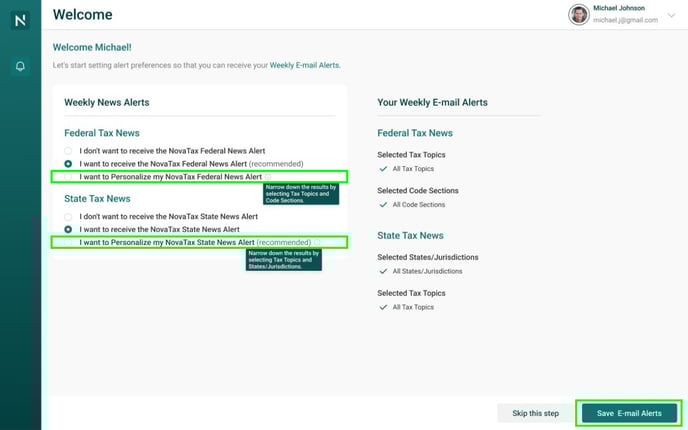
Task: Choose Personalize my NovaTax State News Alert
Action: pos(68,243)
